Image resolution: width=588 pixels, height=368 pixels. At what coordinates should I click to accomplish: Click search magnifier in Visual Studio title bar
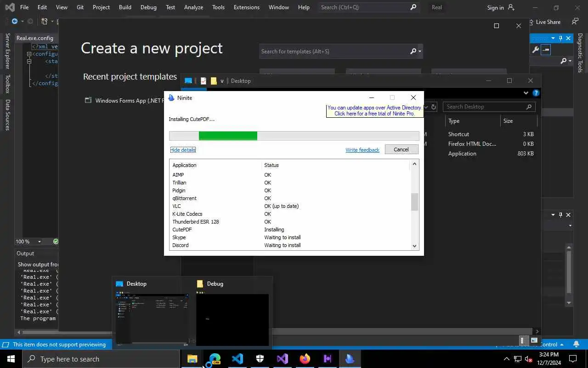413,7
